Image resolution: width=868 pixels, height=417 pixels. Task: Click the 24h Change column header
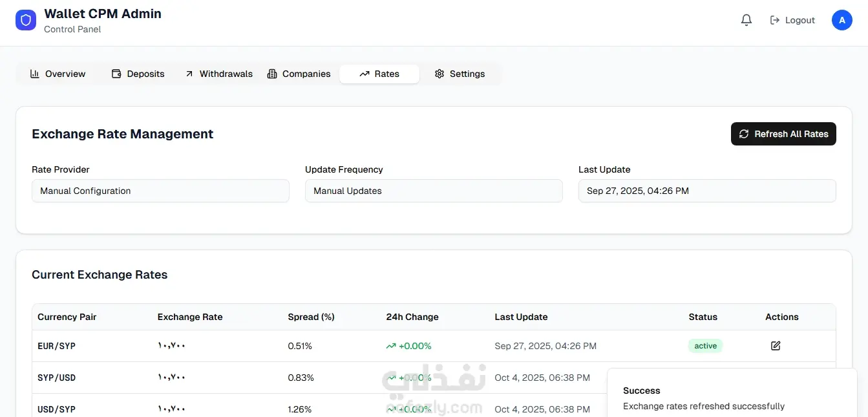pos(412,317)
